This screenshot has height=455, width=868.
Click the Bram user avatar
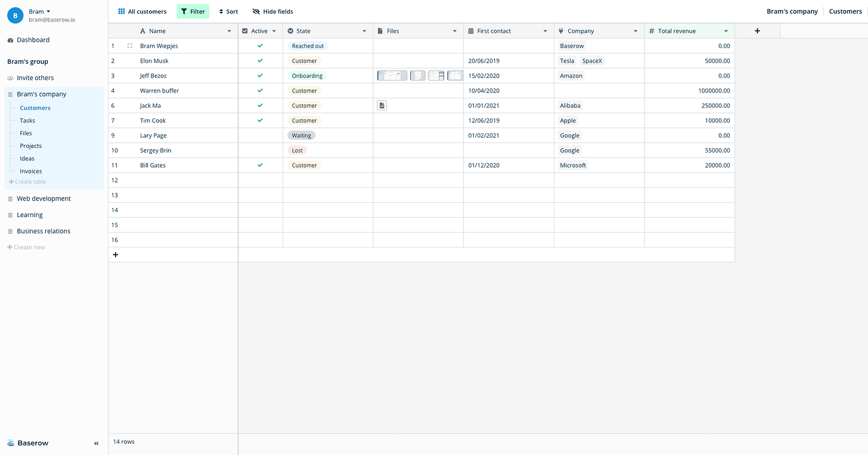click(15, 16)
